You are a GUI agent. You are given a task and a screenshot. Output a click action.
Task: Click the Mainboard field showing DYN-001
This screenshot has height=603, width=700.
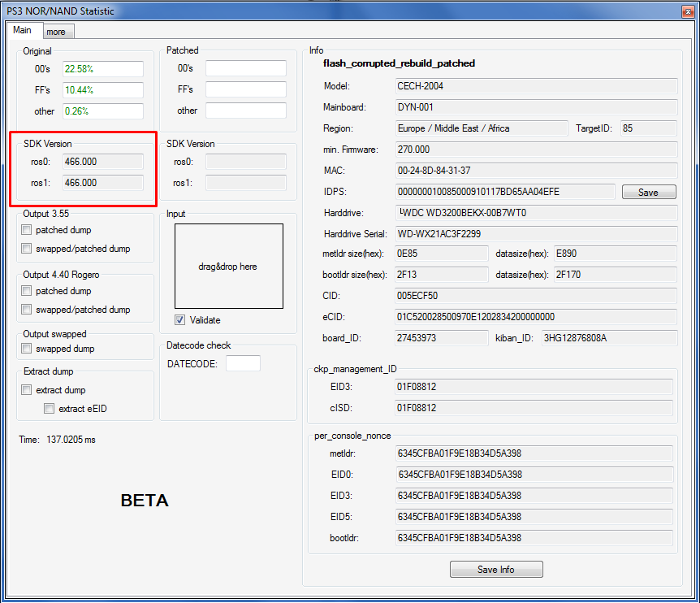point(537,107)
